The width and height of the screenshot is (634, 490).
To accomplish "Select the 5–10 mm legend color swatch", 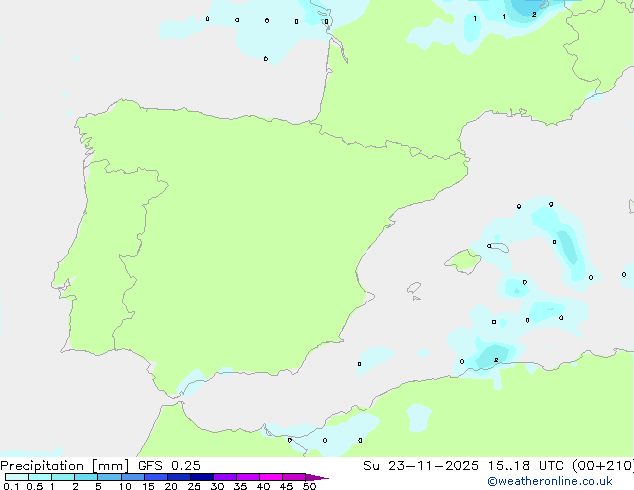I will coord(109,477).
